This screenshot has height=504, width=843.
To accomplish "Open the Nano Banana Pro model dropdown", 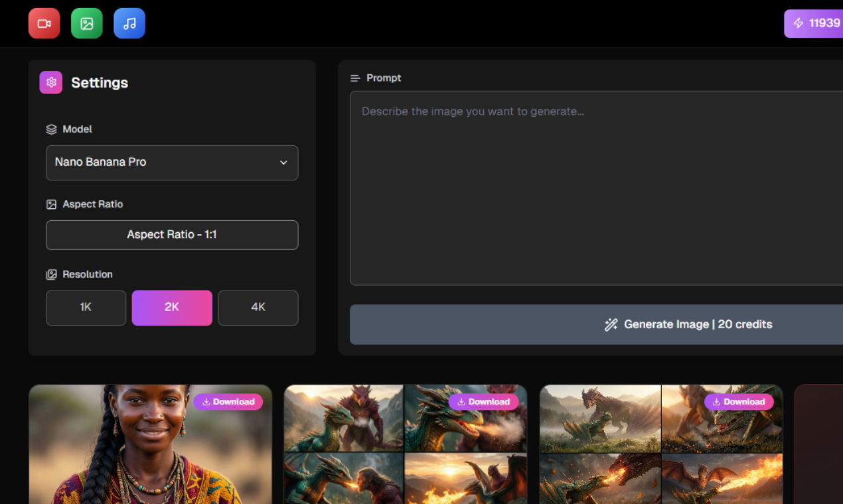I will (x=171, y=162).
